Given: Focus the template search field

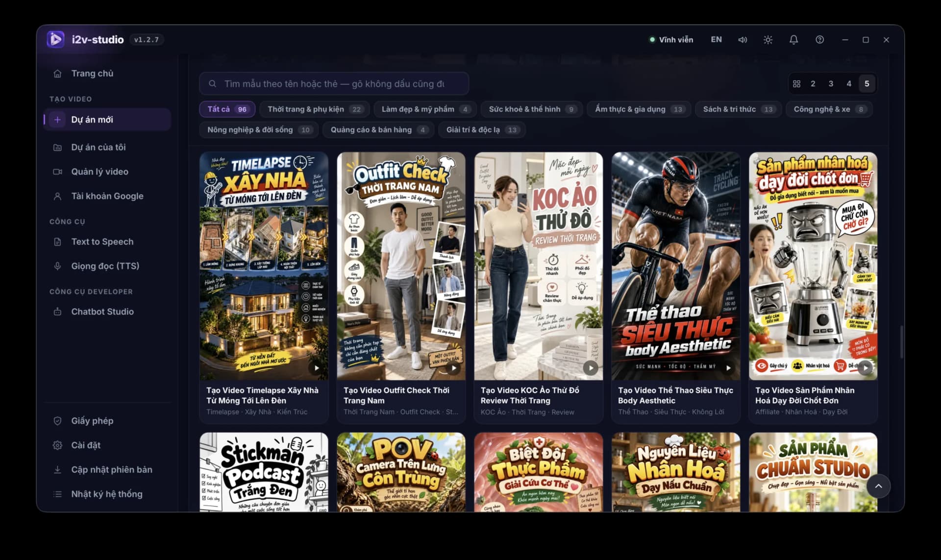Looking at the screenshot, I should tap(334, 84).
